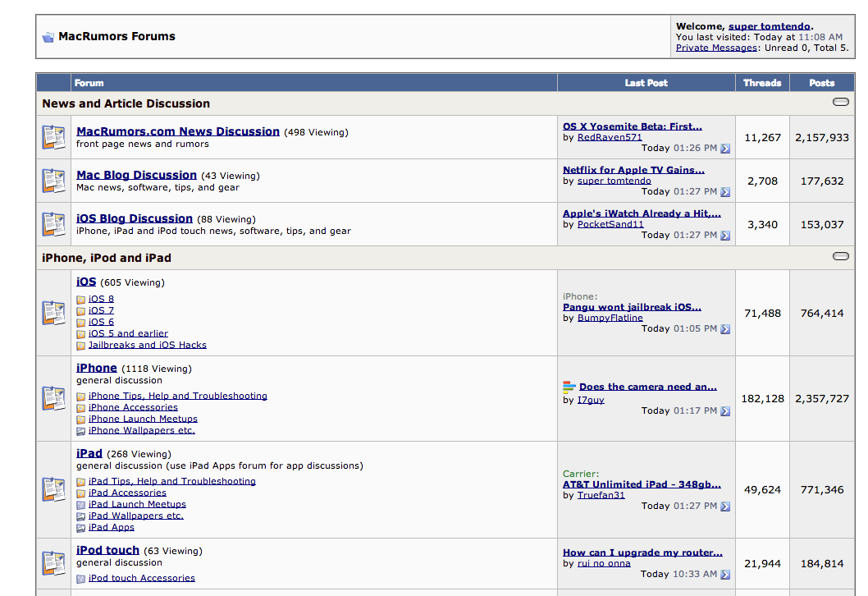868x596 pixels.
Task: Open How can I upgrade my router... thread
Action: point(642,552)
